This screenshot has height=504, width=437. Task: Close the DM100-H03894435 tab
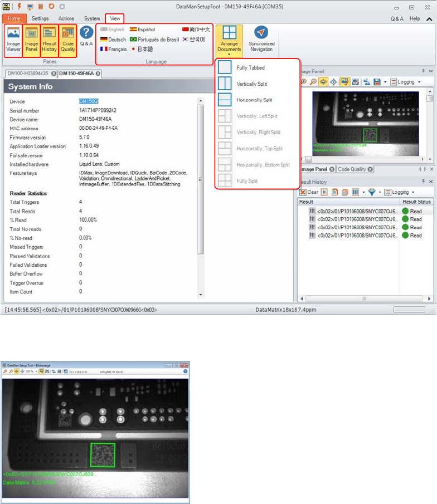[54, 74]
